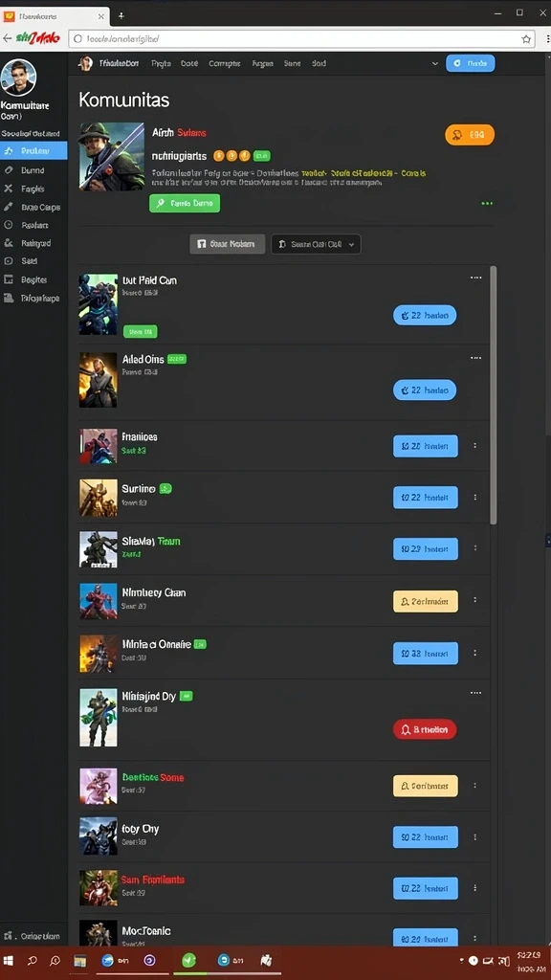551x980 pixels.
Task: Open the kebab menu on the 'Sam Fqmilants' row
Action: click(x=474, y=888)
